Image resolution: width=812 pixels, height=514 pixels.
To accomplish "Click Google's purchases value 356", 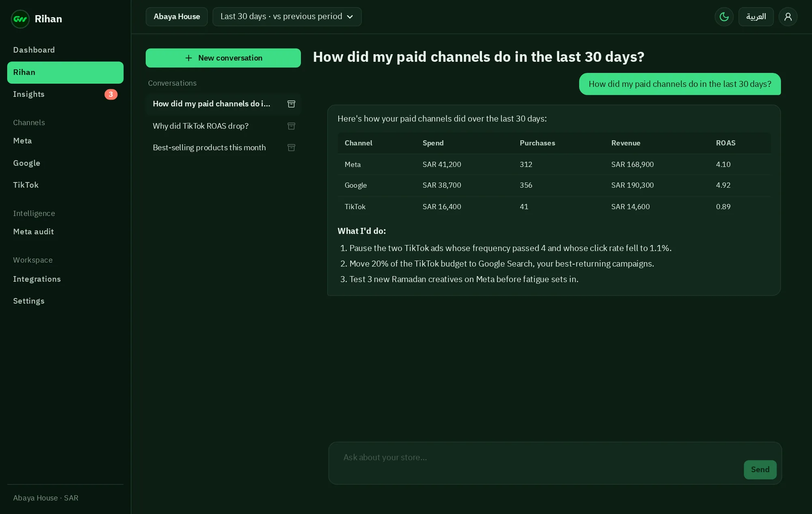I will [526, 185].
